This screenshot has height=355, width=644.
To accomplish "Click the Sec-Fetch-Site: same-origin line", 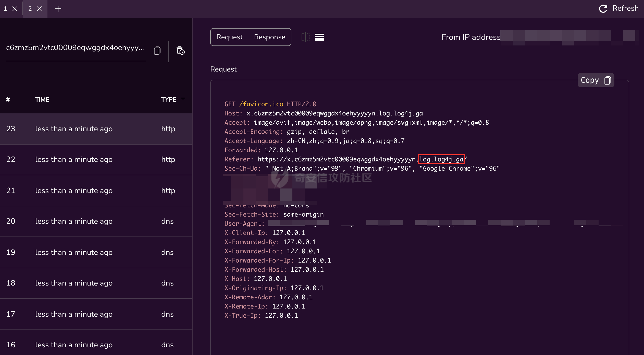I will (274, 215).
